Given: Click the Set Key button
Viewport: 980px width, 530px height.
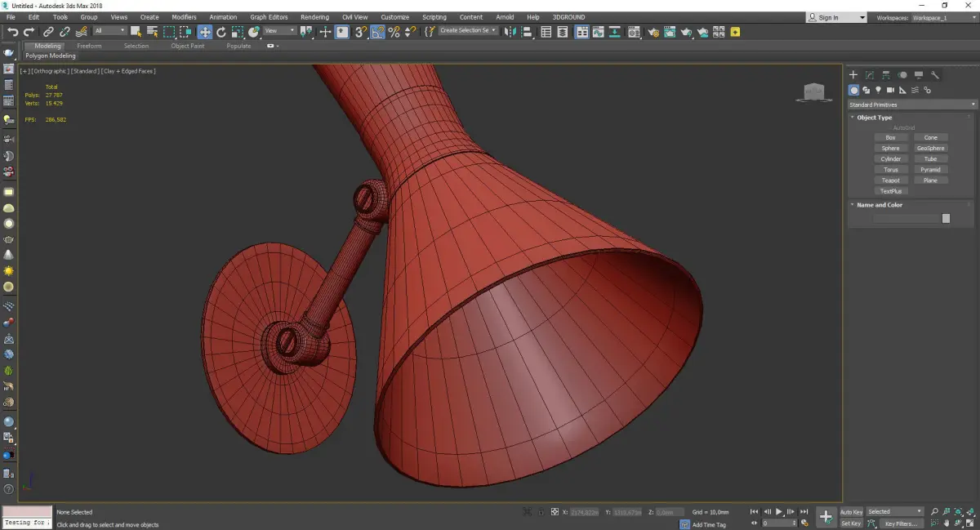Looking at the screenshot, I should coord(851,523).
